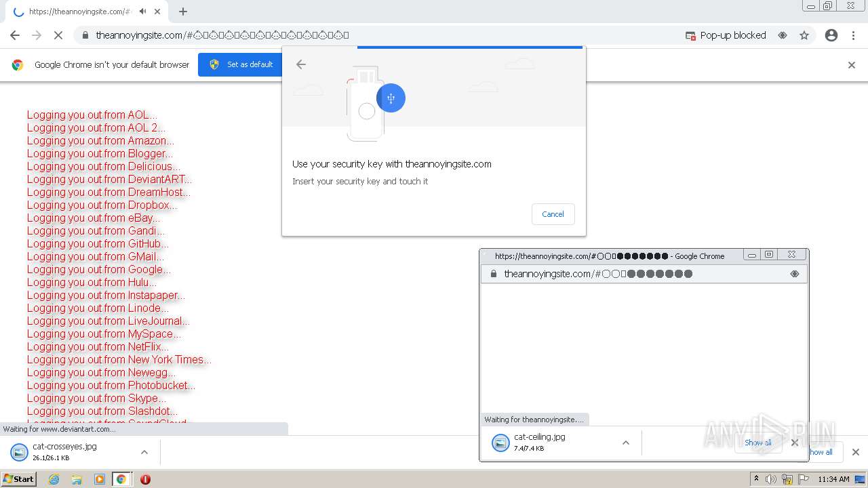Click 'Logging you out from GMail...' text

[x=96, y=256]
